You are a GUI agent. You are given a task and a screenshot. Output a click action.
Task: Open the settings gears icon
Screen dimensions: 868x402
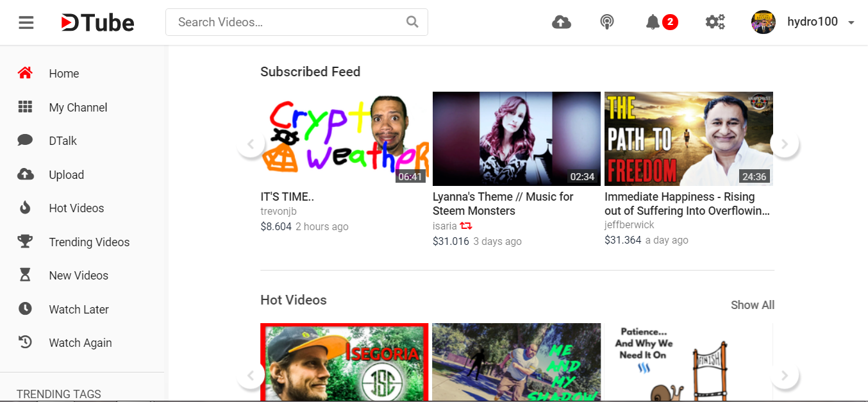pos(715,22)
